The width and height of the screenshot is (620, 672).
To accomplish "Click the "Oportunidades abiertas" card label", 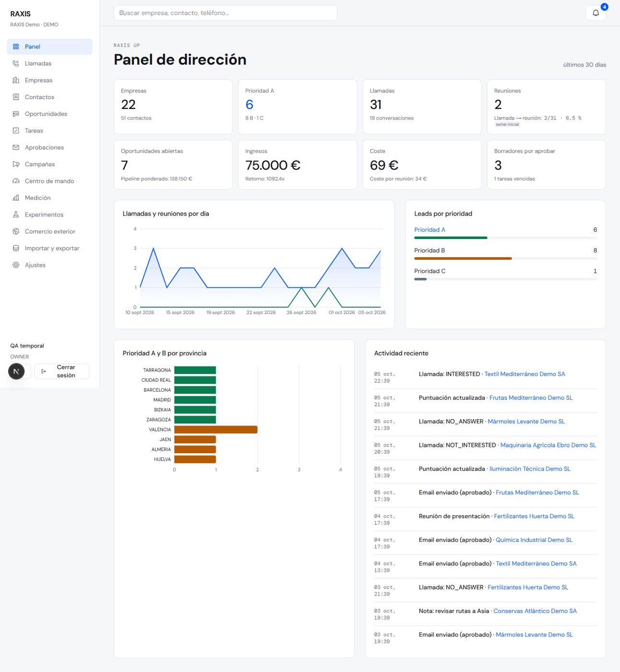I will (x=152, y=151).
